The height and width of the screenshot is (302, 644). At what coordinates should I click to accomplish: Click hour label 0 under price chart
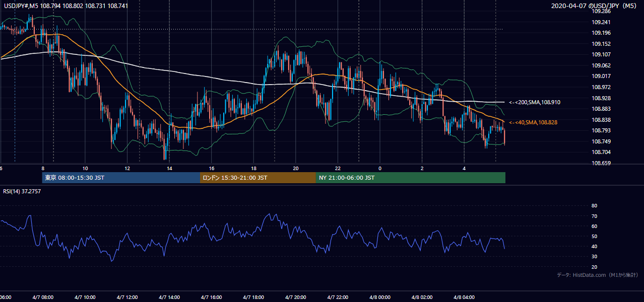click(380, 168)
